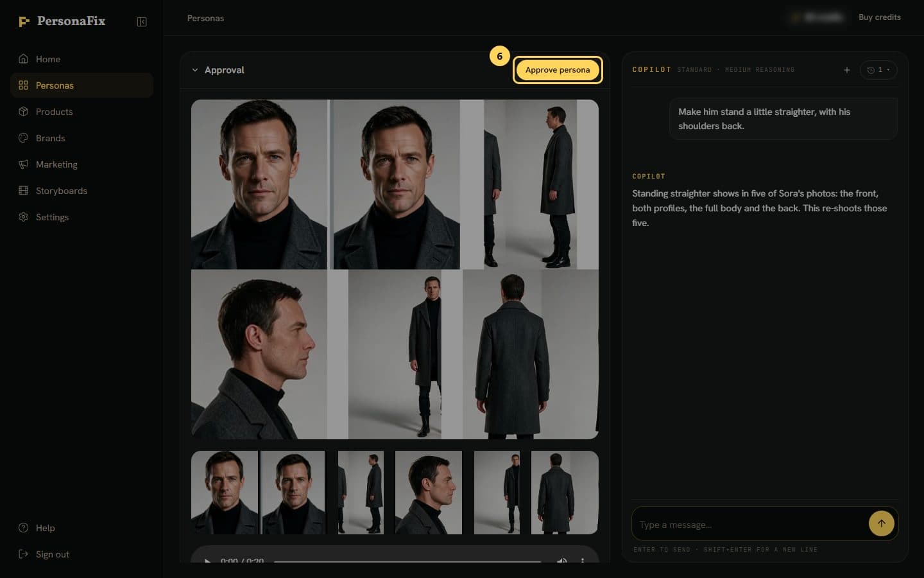Open the chat history dropdown showing 1
Viewport: 924px width, 578px height.
(x=878, y=70)
